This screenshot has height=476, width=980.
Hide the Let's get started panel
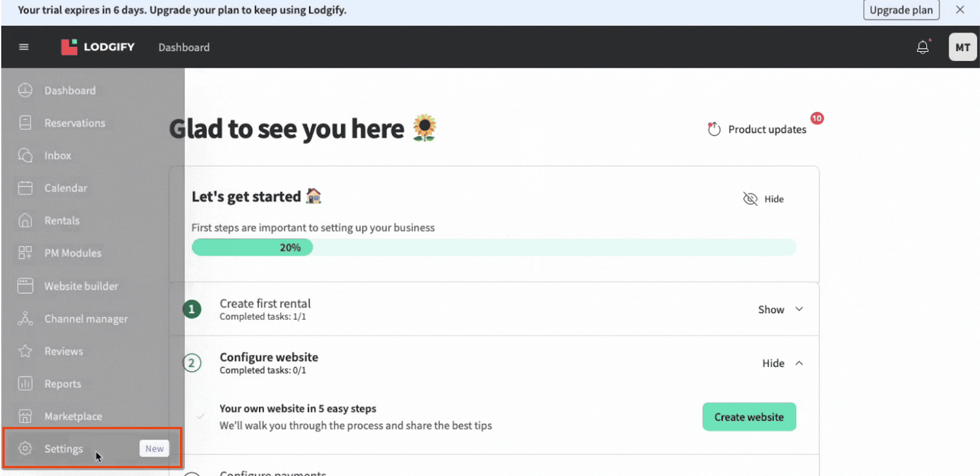(764, 199)
